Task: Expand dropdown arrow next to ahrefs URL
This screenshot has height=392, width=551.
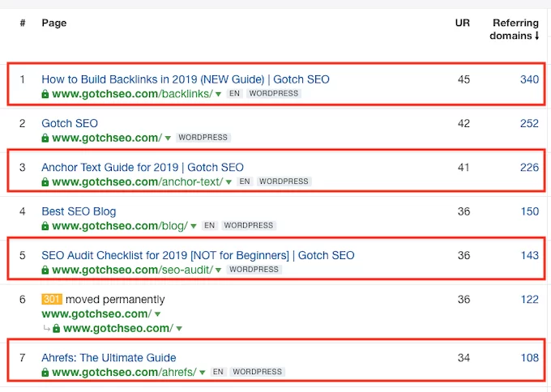Action: pos(202,373)
